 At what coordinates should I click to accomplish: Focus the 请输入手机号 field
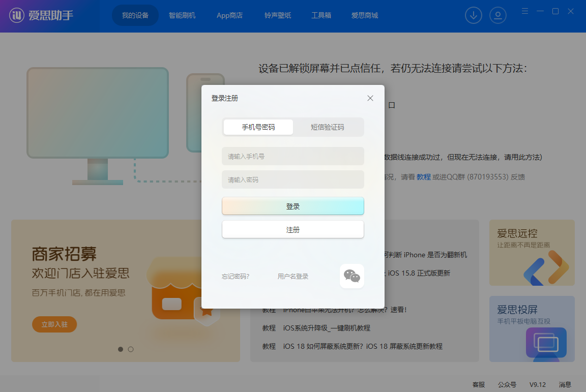tap(293, 156)
